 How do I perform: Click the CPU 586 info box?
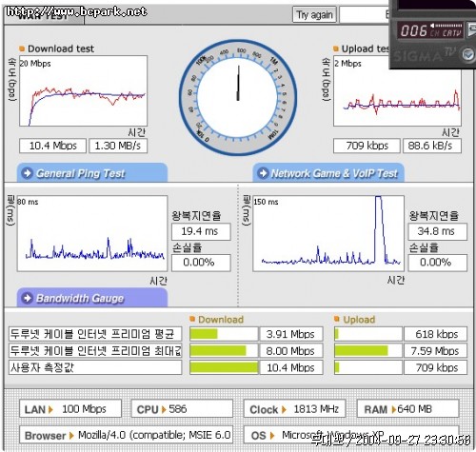[182, 409]
